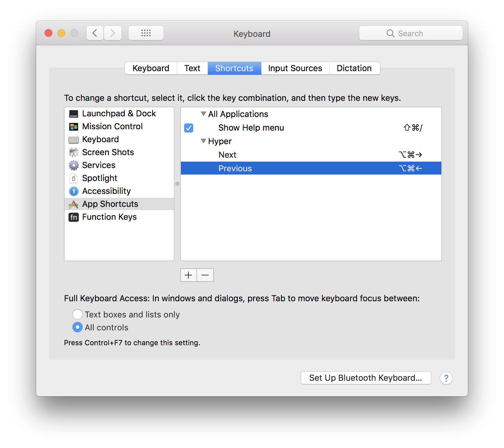The image size is (504, 448).
Task: Select Text boxes and lists only
Action: tap(78, 314)
